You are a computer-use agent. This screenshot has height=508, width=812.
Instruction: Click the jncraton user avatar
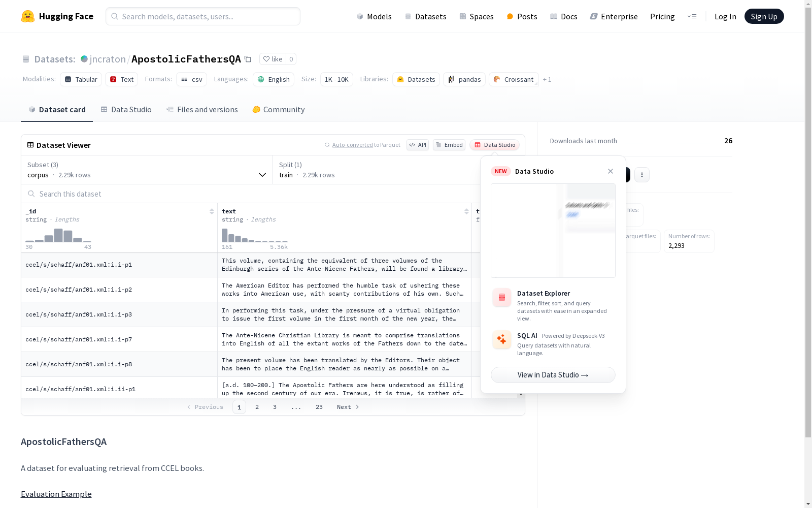84,59
